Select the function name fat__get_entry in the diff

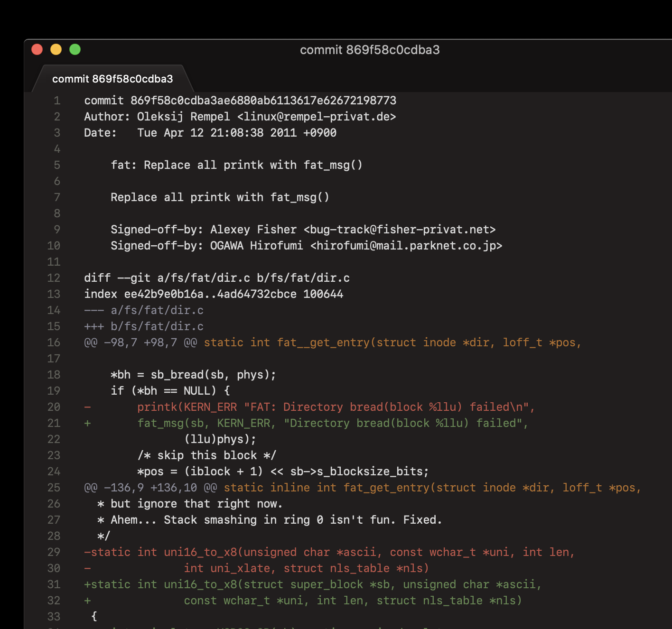coord(324,342)
